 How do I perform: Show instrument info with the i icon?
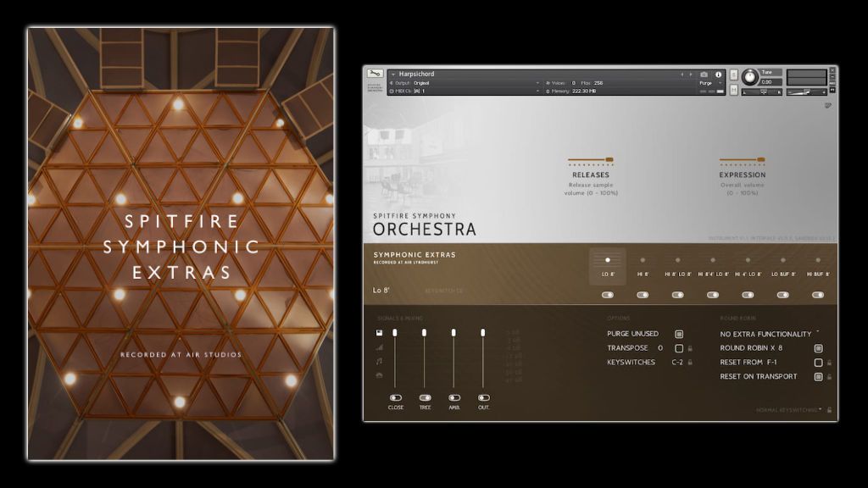[719, 75]
